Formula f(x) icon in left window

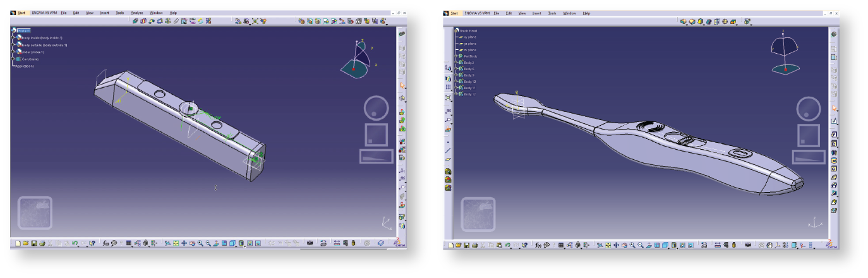(x=105, y=243)
